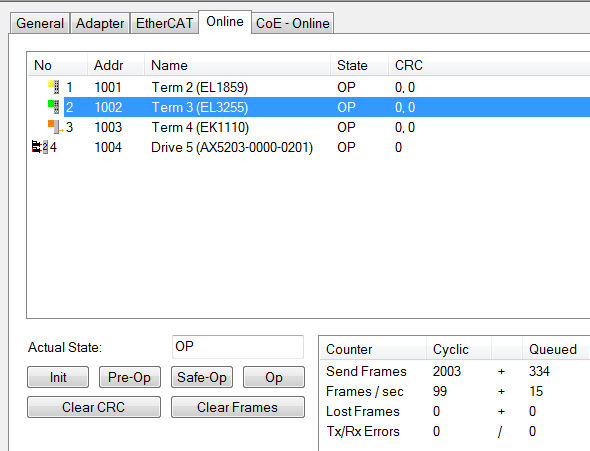Click the Counter column header

pyautogui.click(x=373, y=349)
